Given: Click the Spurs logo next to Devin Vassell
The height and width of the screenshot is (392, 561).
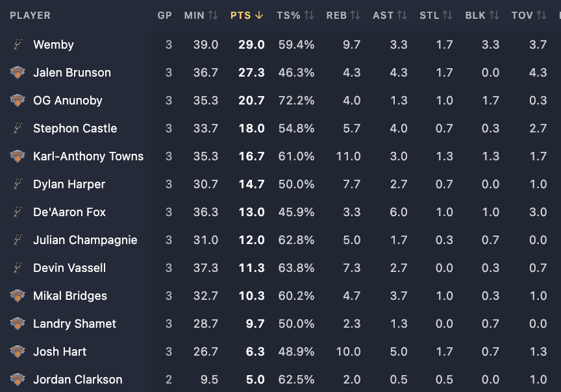Looking at the screenshot, I should click(18, 268).
